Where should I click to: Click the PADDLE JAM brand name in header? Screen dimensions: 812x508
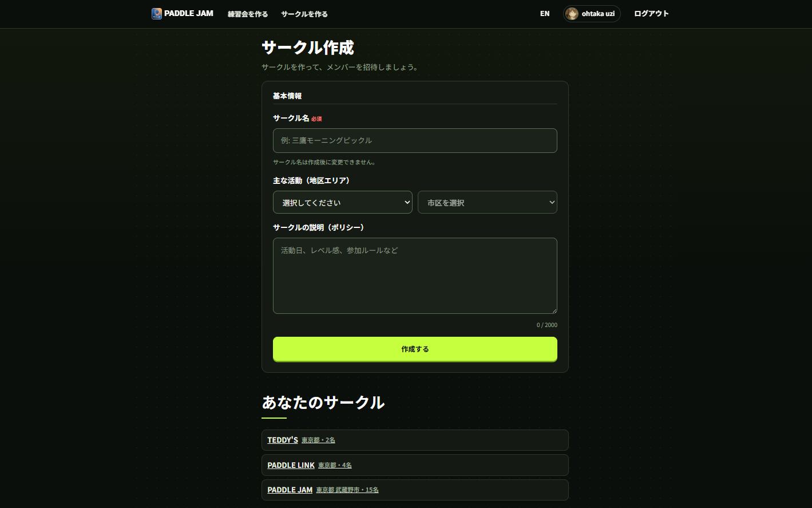click(x=189, y=13)
